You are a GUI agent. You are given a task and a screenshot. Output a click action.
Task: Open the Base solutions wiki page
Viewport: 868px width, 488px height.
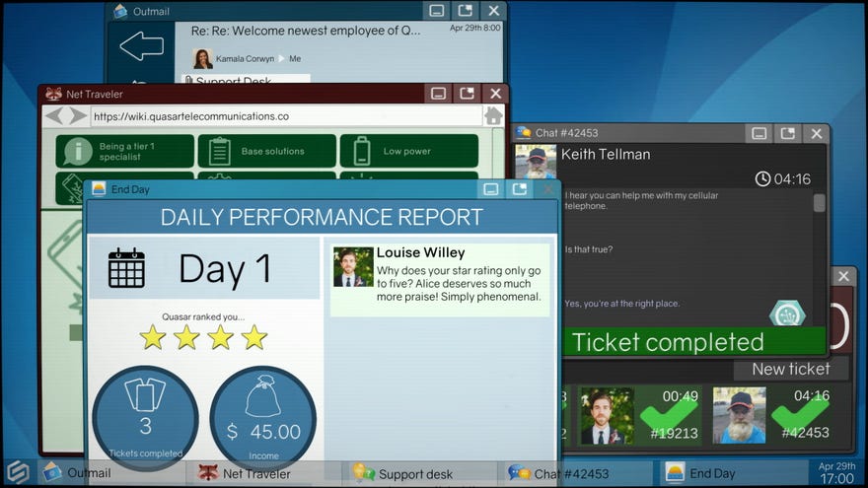tap(267, 151)
